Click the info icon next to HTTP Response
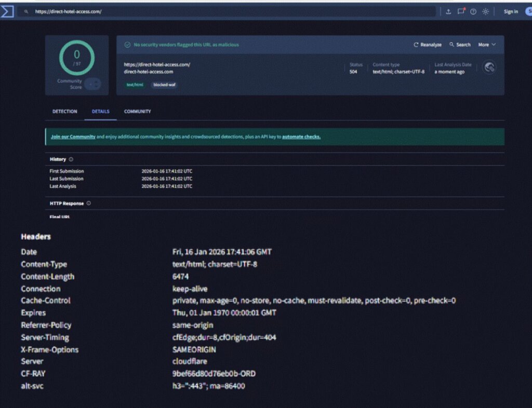Image resolution: width=532 pixels, height=408 pixels. point(89,203)
